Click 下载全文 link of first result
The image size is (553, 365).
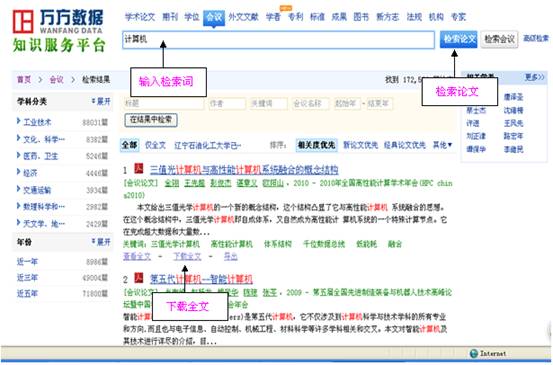click(187, 256)
